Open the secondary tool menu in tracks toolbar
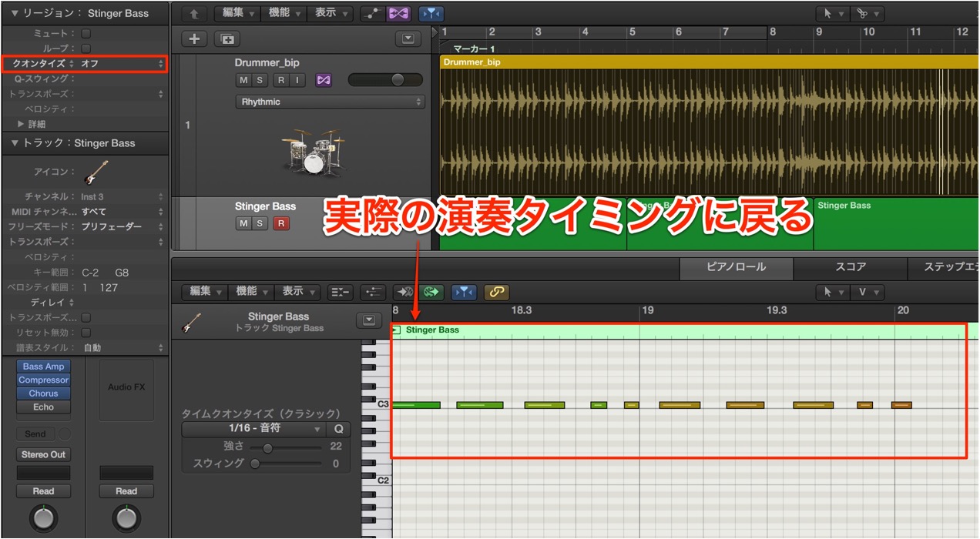Image resolution: width=980 pixels, height=539 pixels. tap(868, 13)
